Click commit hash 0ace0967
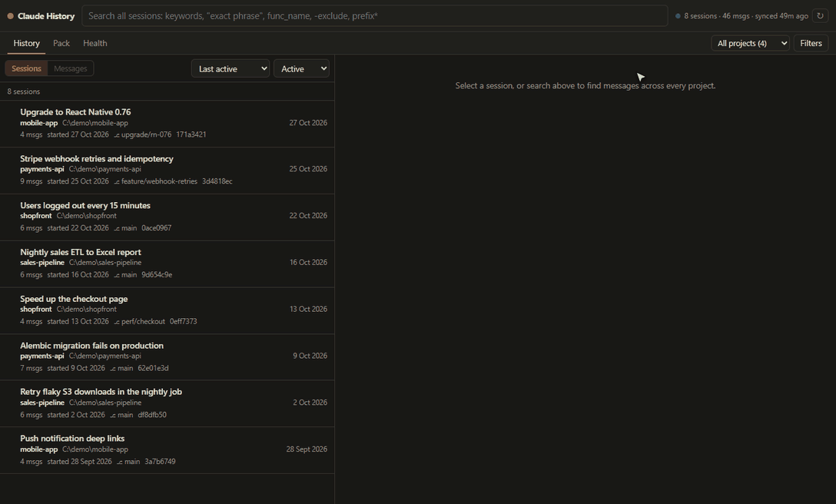Image resolution: width=836 pixels, height=504 pixels. (156, 228)
